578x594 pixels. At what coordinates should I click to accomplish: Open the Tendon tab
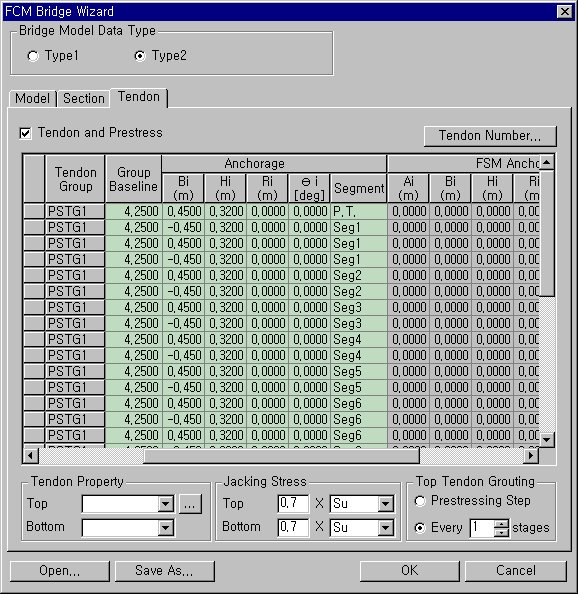[x=139, y=97]
